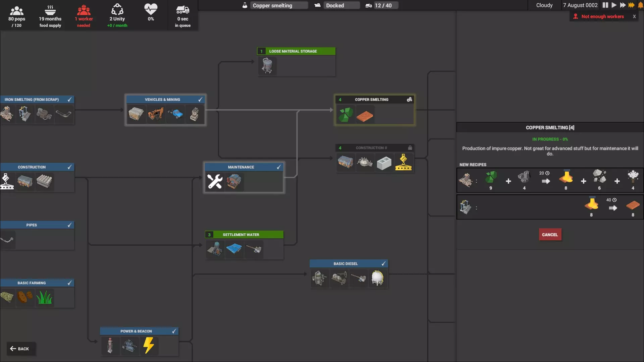644x362 pixels.
Task: Open the Unity status icon
Action: click(117, 10)
